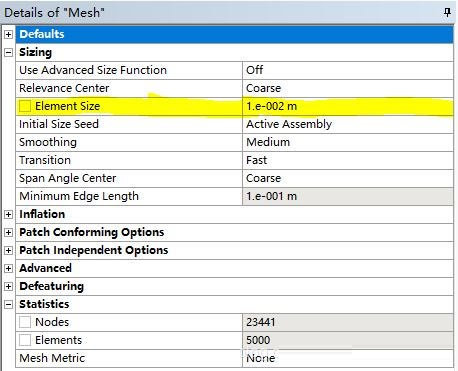Open the Use Advanced Size Function value
This screenshot has width=458, height=371.
pyautogui.click(x=348, y=70)
